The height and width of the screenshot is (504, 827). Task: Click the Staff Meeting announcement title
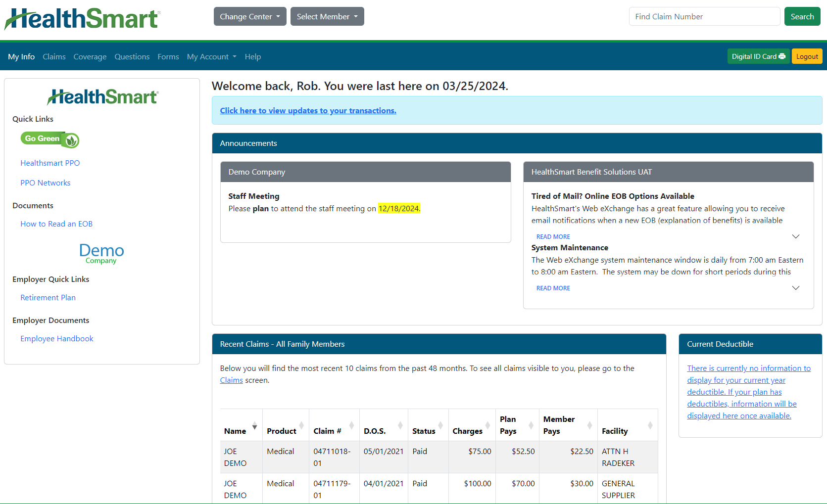click(254, 196)
